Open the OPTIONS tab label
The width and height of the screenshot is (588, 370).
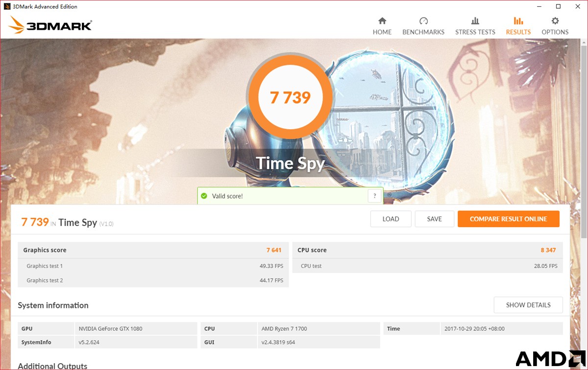(x=555, y=32)
